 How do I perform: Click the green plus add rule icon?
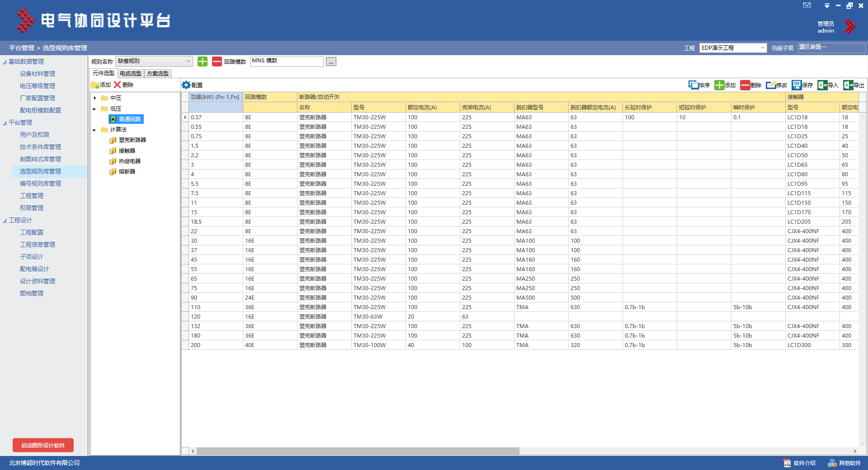[x=203, y=61]
